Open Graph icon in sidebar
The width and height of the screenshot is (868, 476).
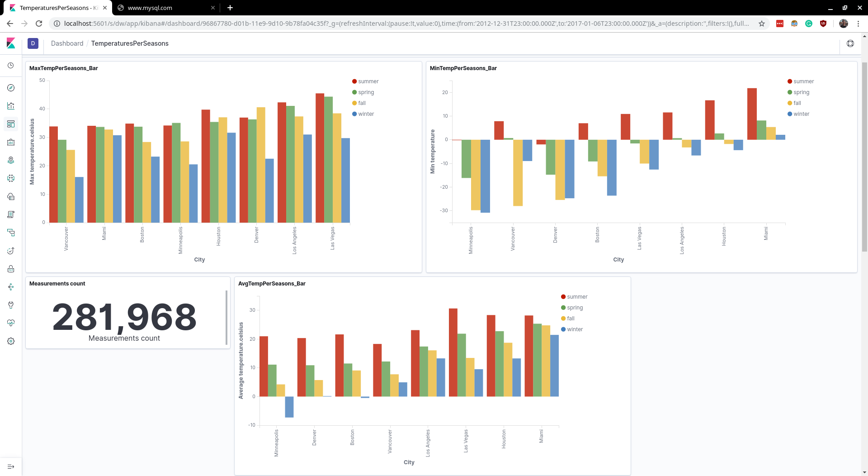[x=11, y=287]
